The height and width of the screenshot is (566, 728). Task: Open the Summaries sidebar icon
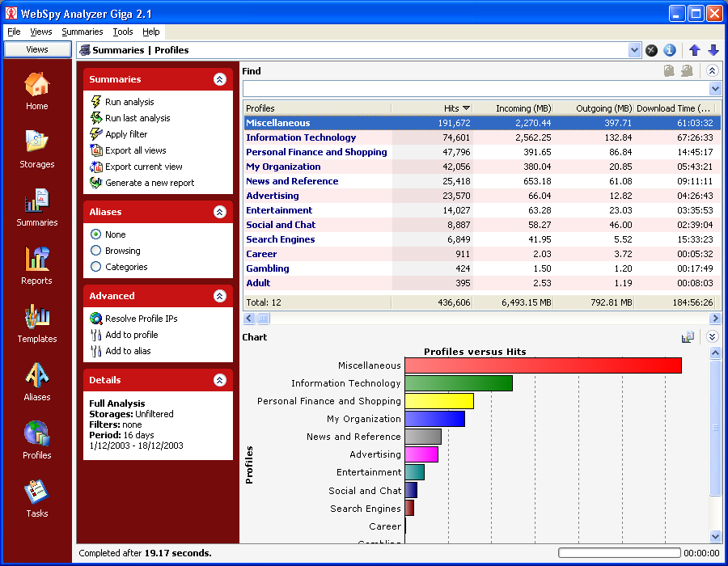pos(36,201)
